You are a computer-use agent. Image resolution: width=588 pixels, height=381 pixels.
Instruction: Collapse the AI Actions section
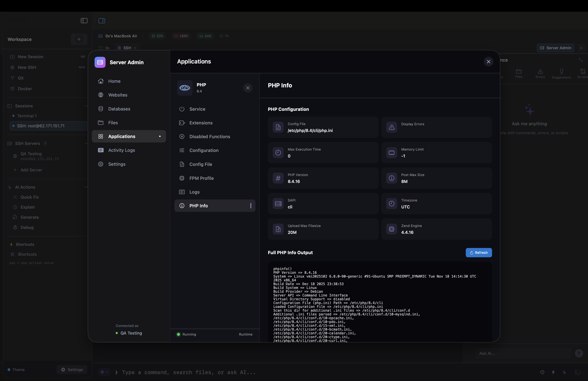pos(86,187)
